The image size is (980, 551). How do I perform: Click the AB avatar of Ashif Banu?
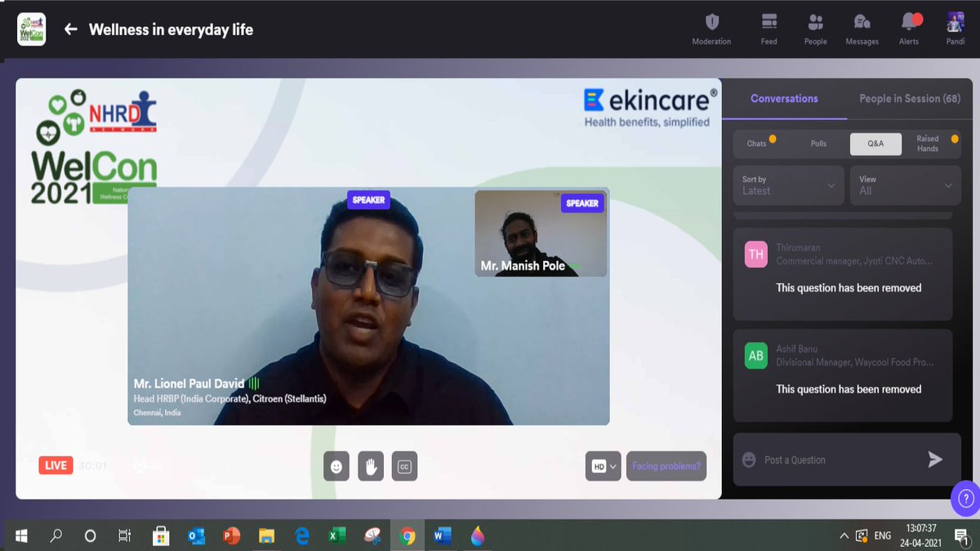pyautogui.click(x=756, y=356)
